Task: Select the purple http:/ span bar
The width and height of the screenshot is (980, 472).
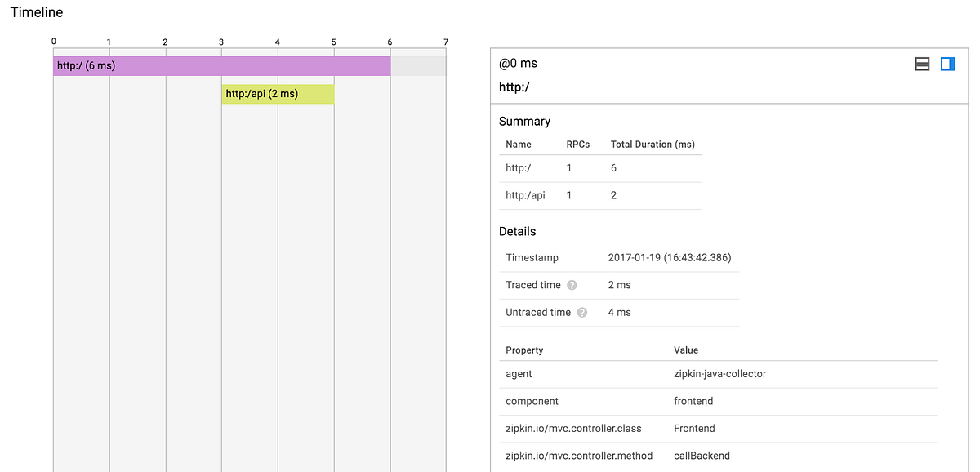Action: pyautogui.click(x=222, y=66)
